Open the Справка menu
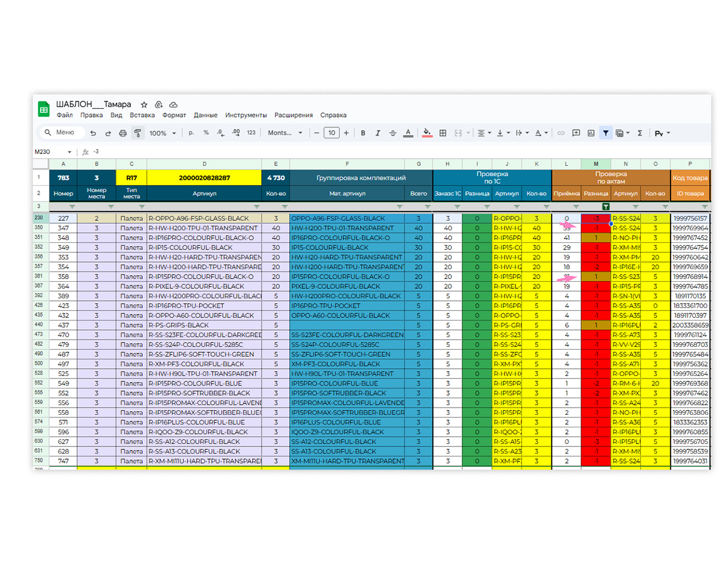The image size is (728, 564). pos(333,115)
